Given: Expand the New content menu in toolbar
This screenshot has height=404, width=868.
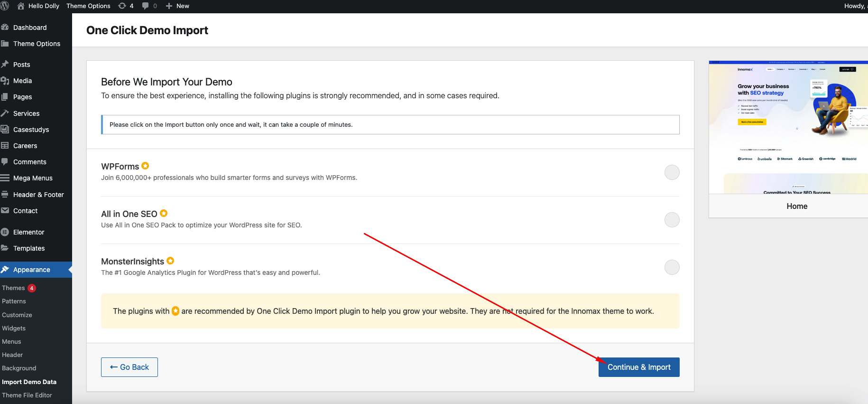Looking at the screenshot, I should (x=177, y=6).
